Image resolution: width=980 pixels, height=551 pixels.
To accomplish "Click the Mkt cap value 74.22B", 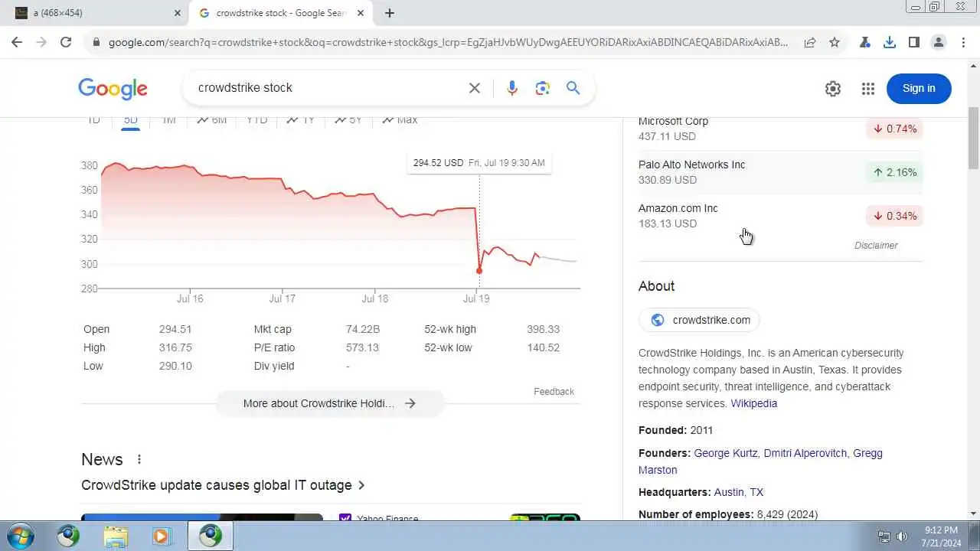I will click(363, 329).
